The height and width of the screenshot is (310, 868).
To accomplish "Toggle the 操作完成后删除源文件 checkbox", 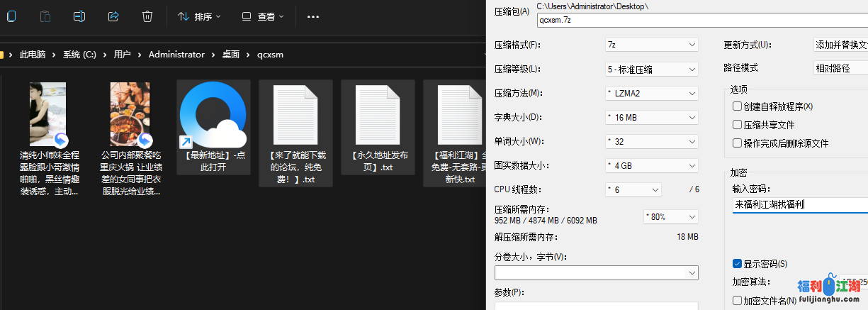I will [738, 143].
